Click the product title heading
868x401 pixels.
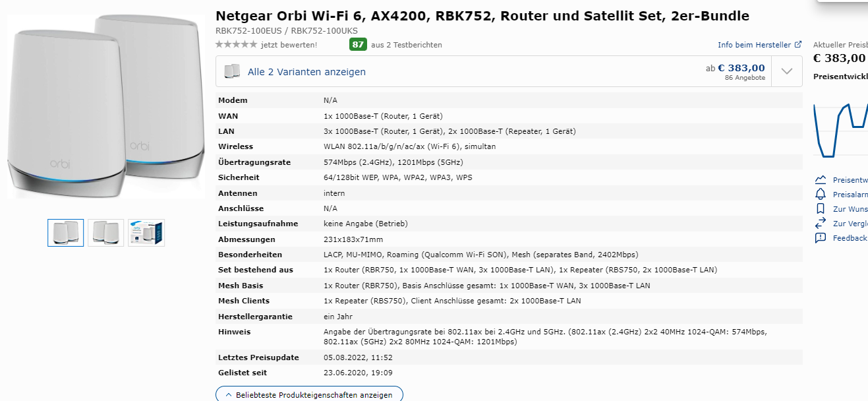coord(482,16)
